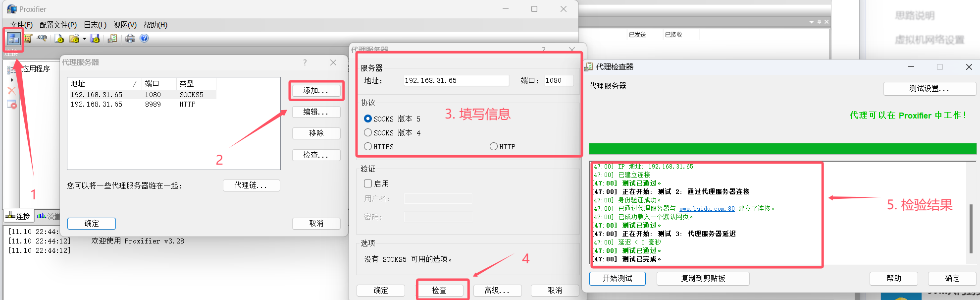Open Proxification Rules toolbar icon

[x=28, y=39]
